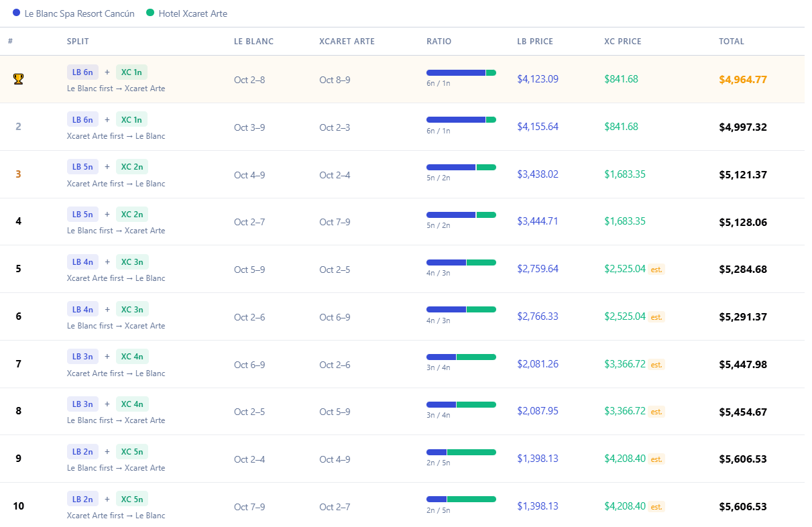Click the LB price $4,123.09
The image size is (812, 527).
[538, 79]
